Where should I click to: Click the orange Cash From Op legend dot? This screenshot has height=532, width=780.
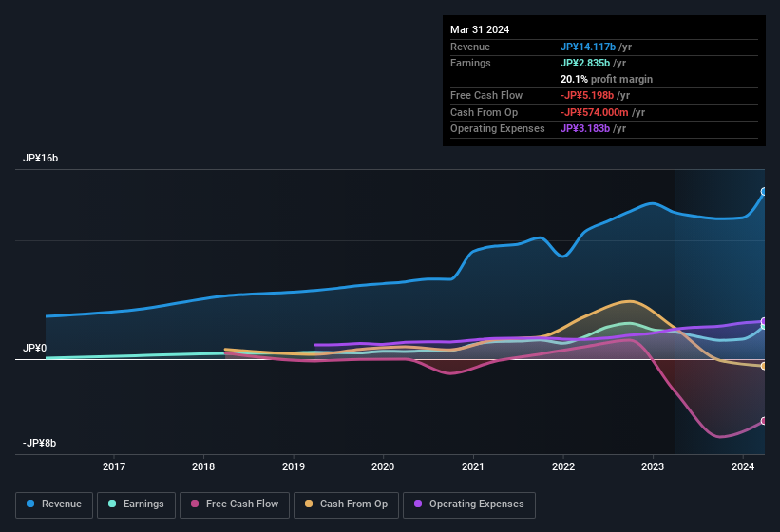pyautogui.click(x=310, y=504)
